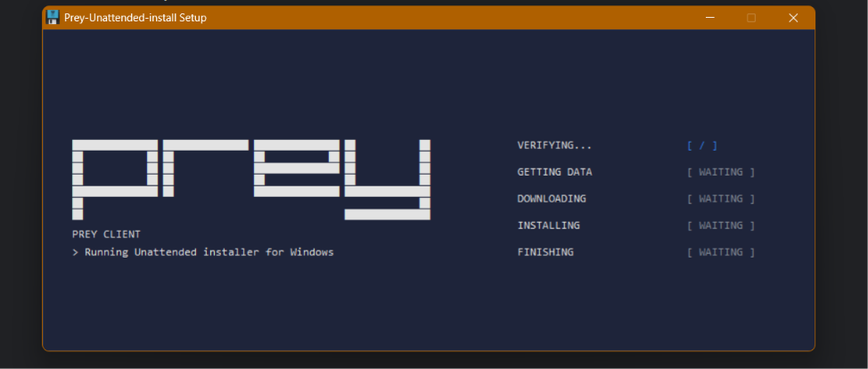Click the blue spinner beside VERIFYING
The width and height of the screenshot is (868, 369).
point(702,145)
